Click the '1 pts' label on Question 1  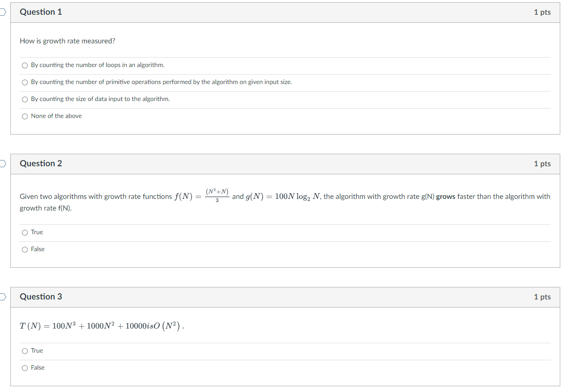(542, 12)
